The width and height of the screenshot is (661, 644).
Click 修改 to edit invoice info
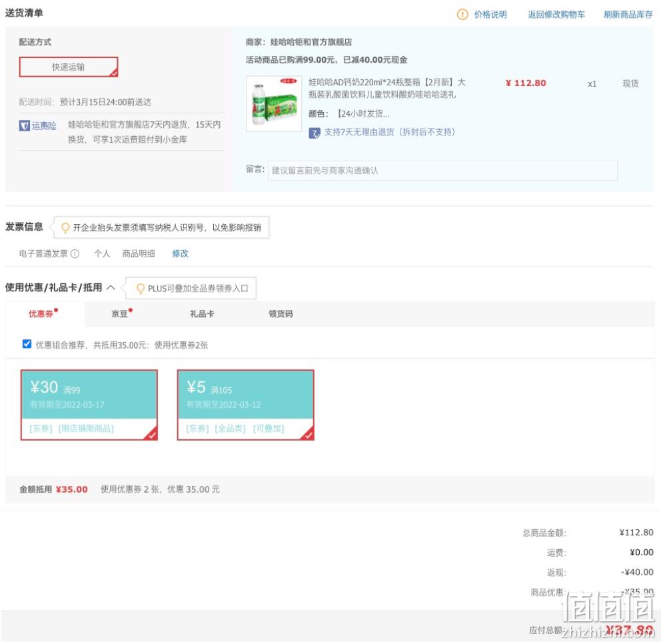tap(181, 253)
